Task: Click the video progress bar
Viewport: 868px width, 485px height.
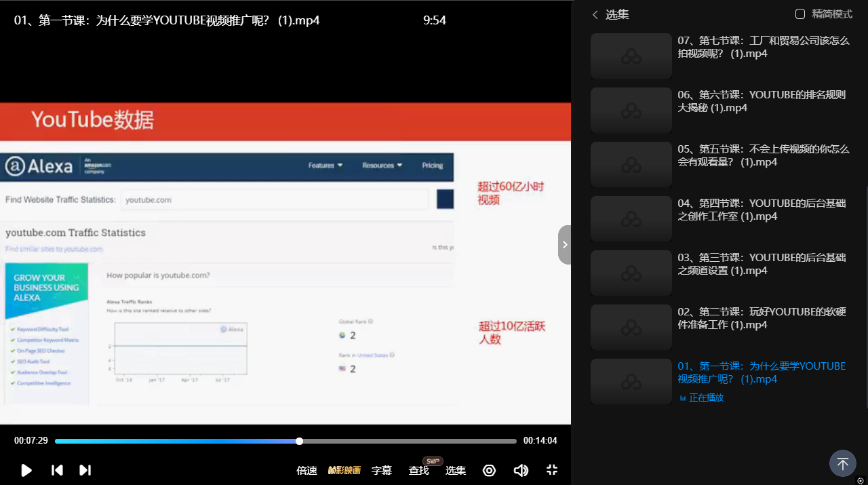Action: pos(407,441)
